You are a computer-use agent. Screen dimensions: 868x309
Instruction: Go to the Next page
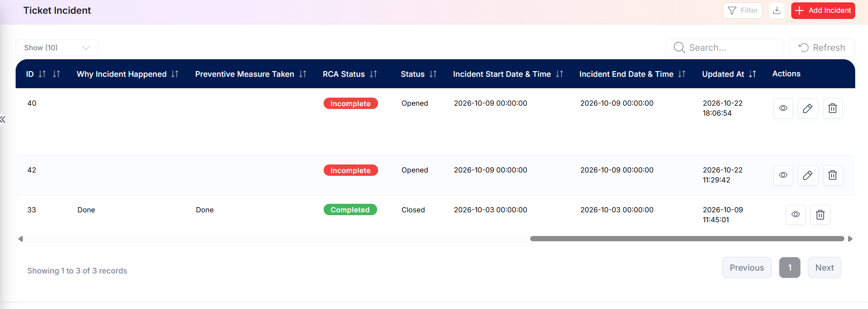pyautogui.click(x=824, y=268)
